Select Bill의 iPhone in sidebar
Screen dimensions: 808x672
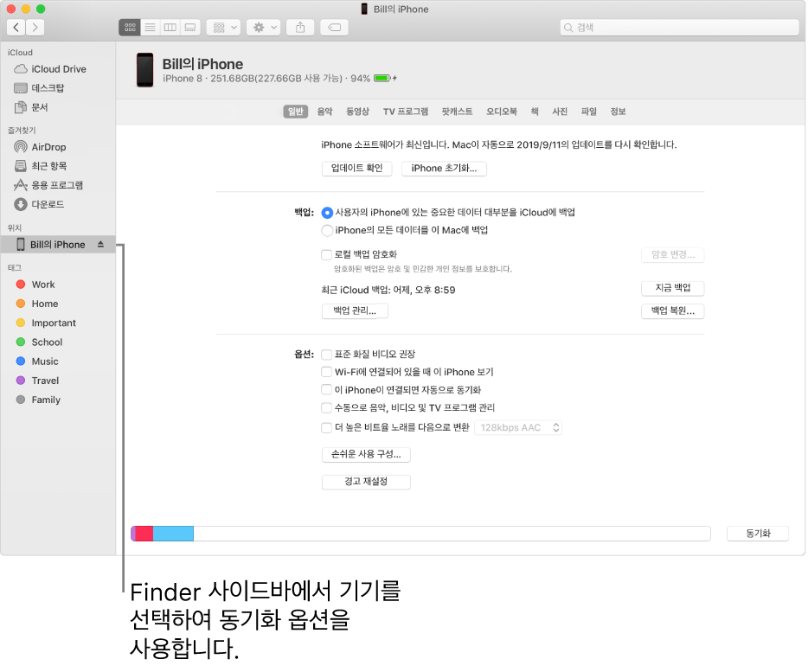[x=58, y=245]
